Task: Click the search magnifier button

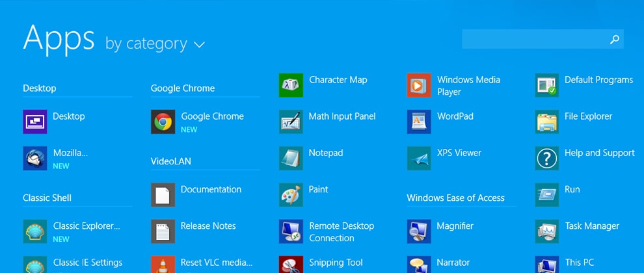Action: (614, 40)
